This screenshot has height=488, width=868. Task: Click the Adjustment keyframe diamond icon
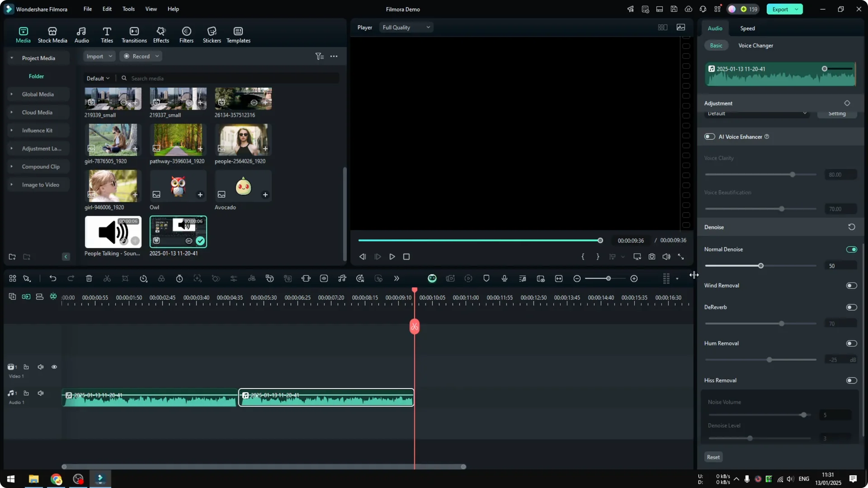[847, 103]
